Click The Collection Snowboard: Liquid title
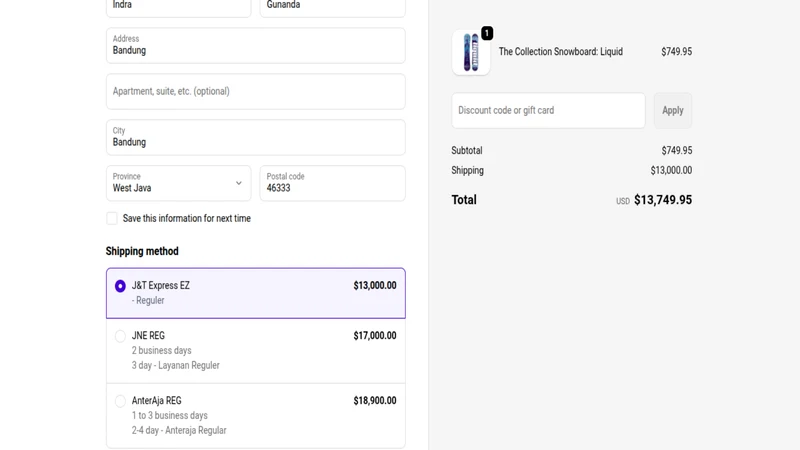 [x=561, y=52]
